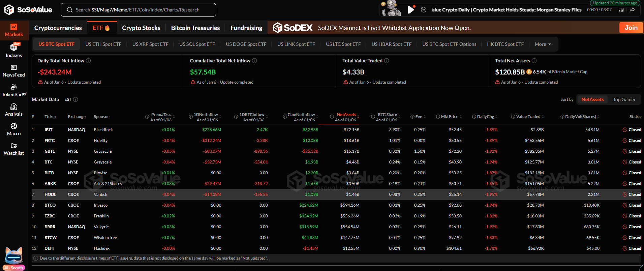This screenshot has width=644, height=271.
Task: Switch to Bitcoin Treasuries tab
Action: 195,28
